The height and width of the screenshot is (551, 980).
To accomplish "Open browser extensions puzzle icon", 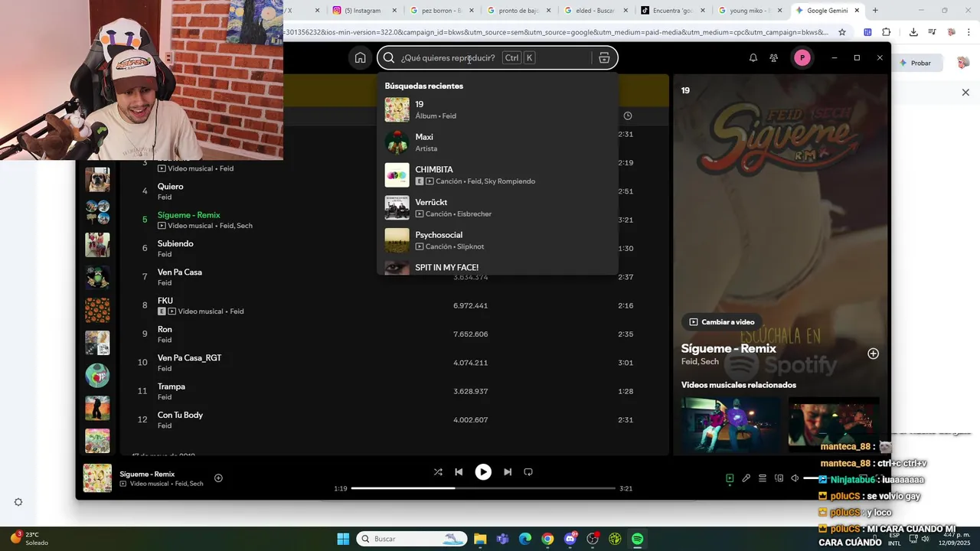I will coord(886,32).
